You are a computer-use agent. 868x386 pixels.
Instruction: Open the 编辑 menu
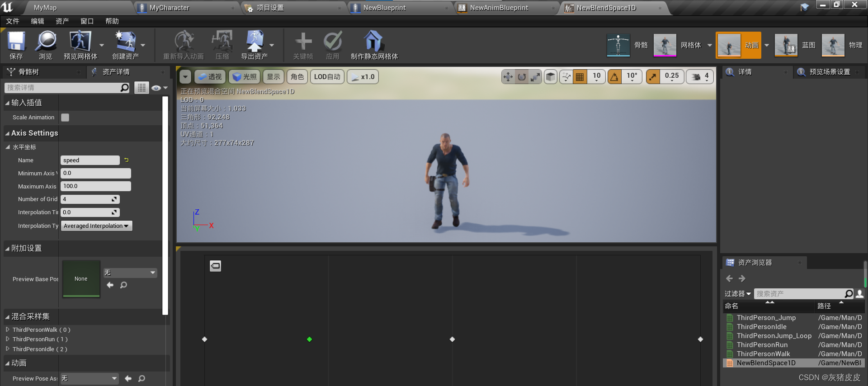[x=38, y=21]
